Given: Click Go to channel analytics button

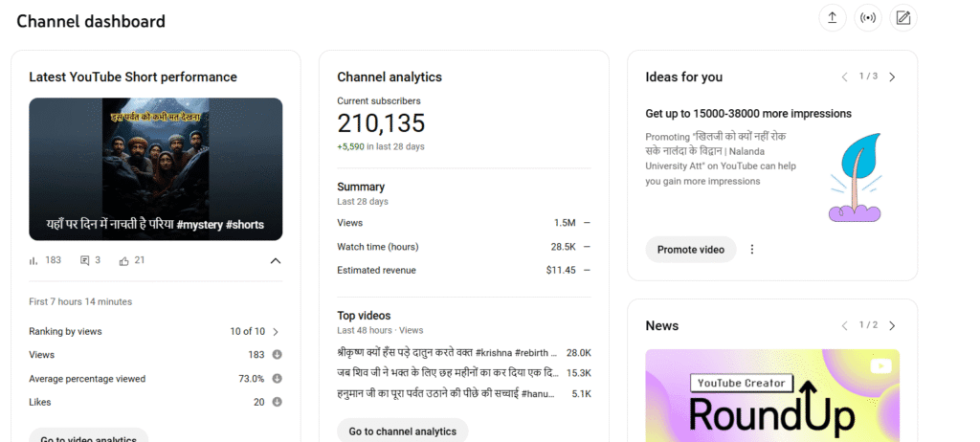Looking at the screenshot, I should click(x=402, y=431).
